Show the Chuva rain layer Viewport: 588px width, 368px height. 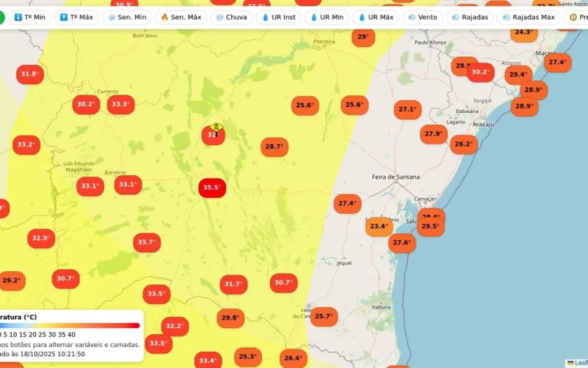click(232, 18)
